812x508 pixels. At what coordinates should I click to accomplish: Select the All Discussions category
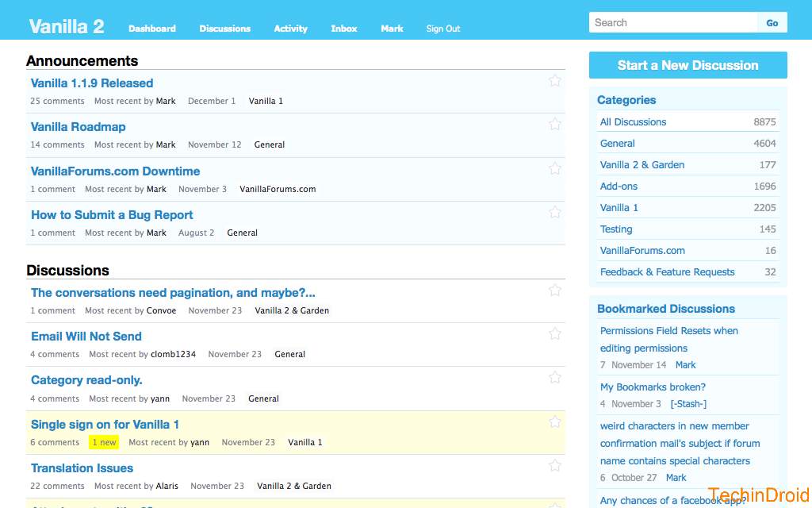coord(633,121)
